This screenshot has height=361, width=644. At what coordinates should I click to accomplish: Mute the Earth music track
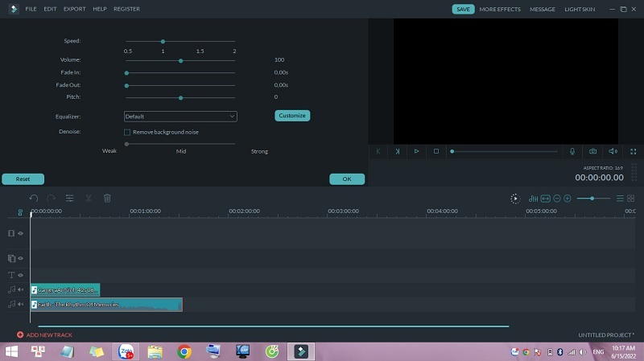click(21, 304)
